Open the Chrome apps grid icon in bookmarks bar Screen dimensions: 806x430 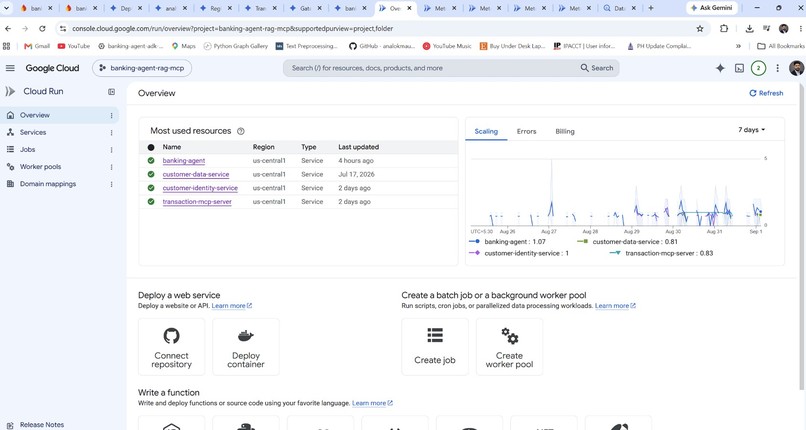click(x=7, y=46)
